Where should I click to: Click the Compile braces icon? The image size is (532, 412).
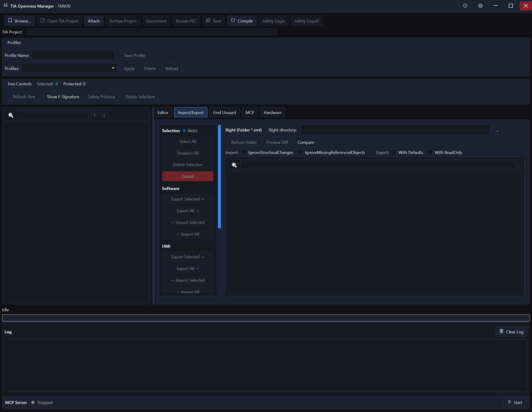click(233, 20)
